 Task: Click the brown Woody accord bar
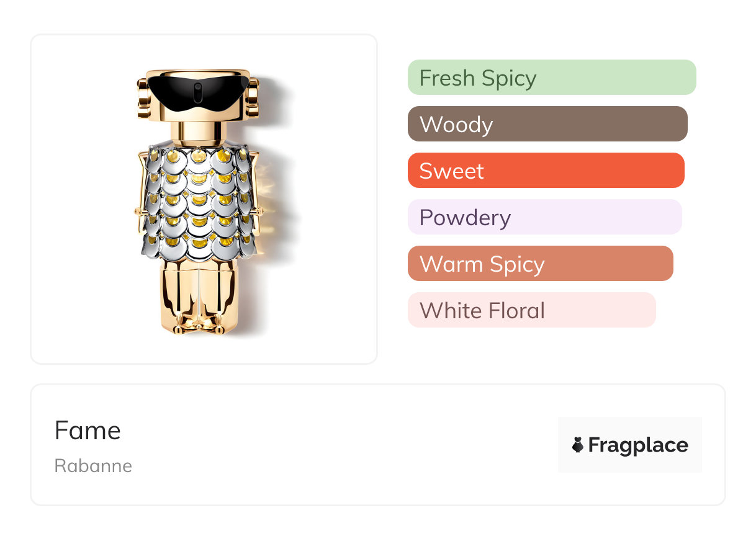[x=547, y=124]
